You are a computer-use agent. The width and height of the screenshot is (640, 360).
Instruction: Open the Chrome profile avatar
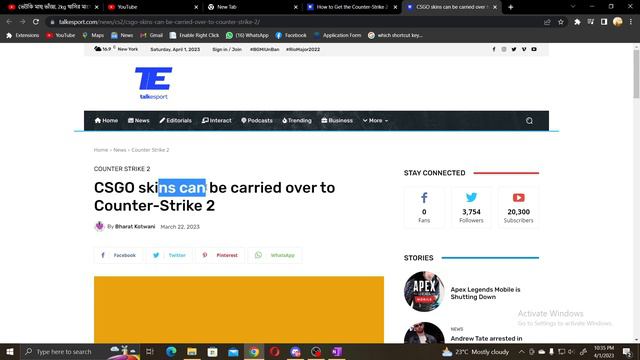point(618,22)
